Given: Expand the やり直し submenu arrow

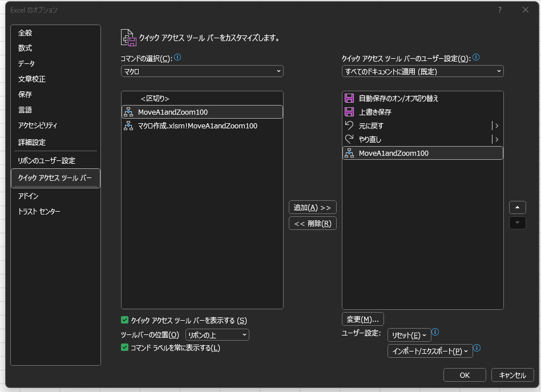Looking at the screenshot, I should point(497,139).
